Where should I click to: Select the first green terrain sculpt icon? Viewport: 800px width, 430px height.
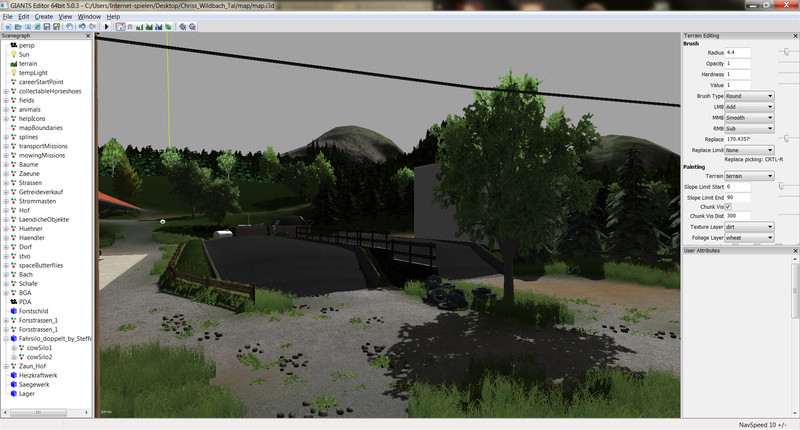(139, 27)
